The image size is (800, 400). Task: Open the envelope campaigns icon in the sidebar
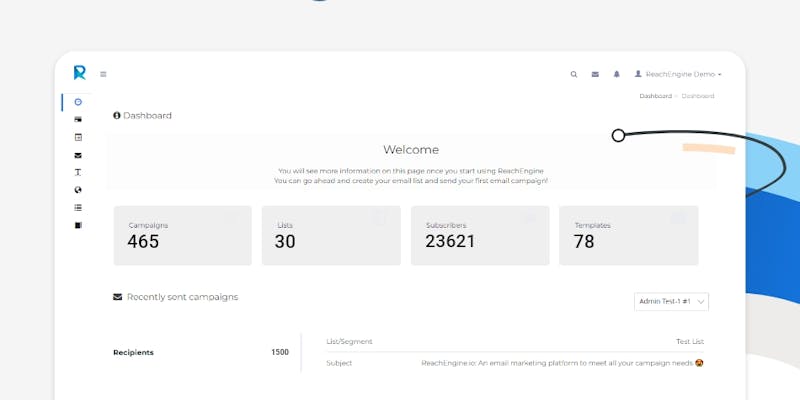point(78,156)
